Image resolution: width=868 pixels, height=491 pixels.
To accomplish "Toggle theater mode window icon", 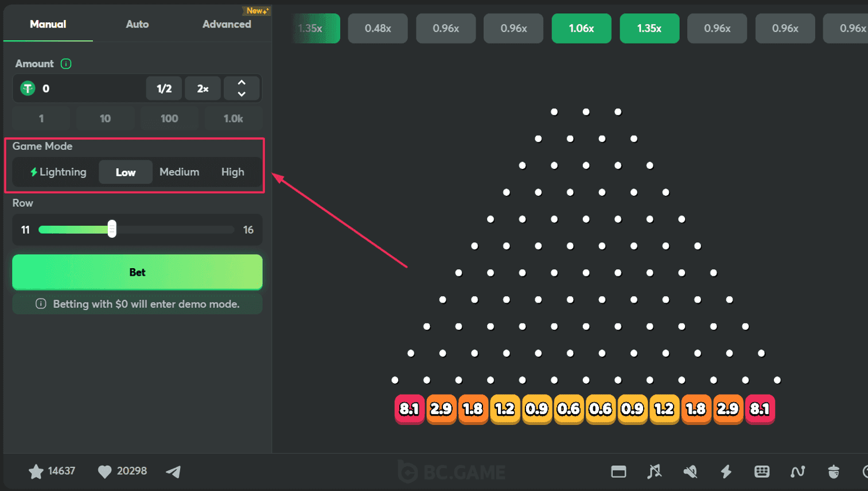I will pyautogui.click(x=618, y=471).
